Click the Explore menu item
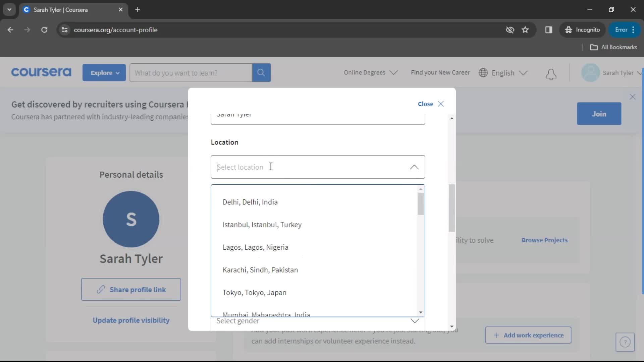This screenshot has width=644, height=362. pyautogui.click(x=104, y=73)
